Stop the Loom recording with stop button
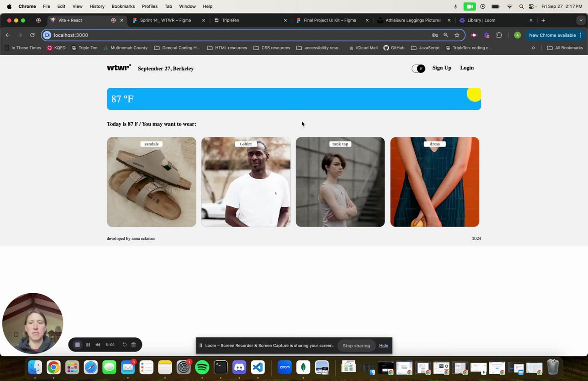 78,345
